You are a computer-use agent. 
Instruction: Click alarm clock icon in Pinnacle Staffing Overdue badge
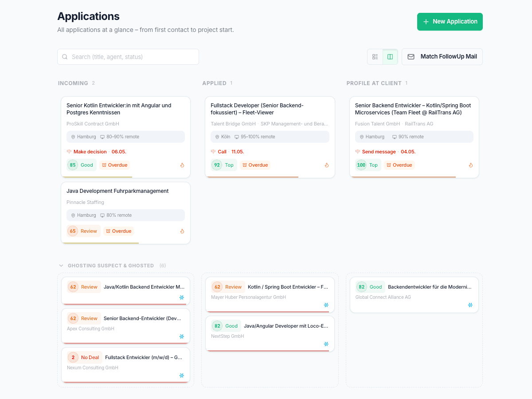pyautogui.click(x=108, y=231)
